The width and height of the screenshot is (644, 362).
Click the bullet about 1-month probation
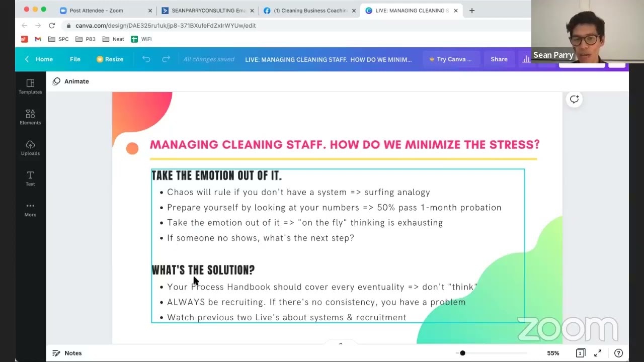pos(334,207)
